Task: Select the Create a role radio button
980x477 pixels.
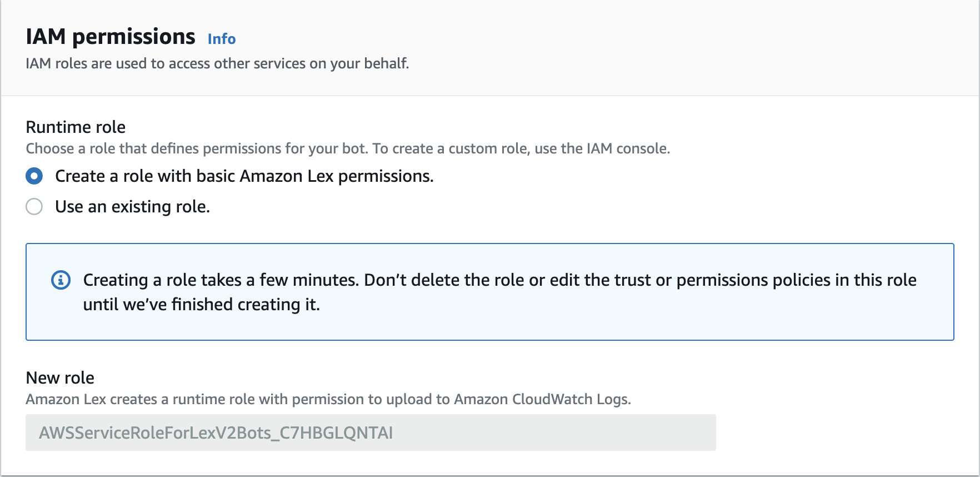Action: [34, 176]
